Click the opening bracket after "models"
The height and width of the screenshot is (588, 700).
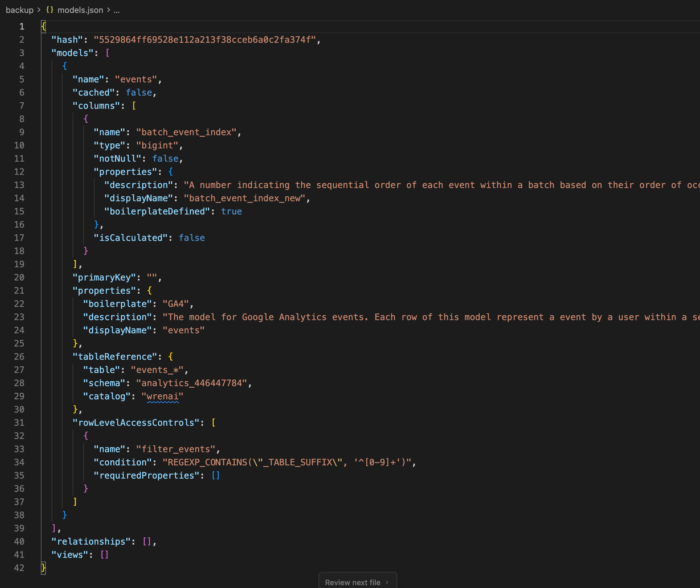tap(107, 53)
